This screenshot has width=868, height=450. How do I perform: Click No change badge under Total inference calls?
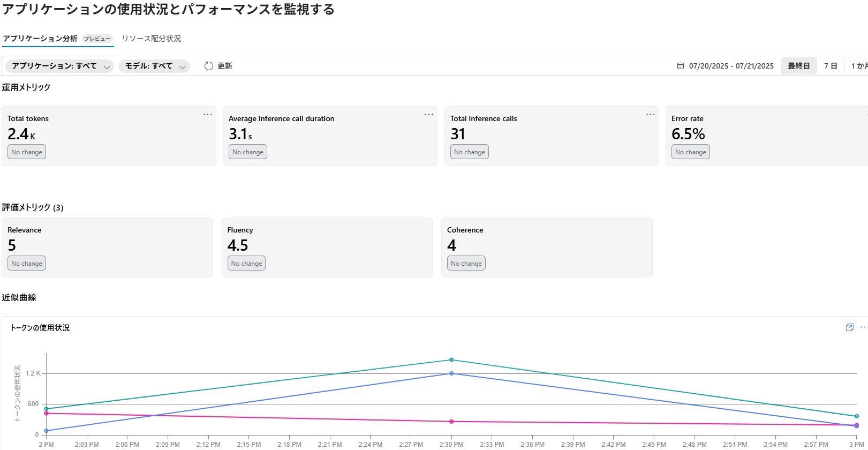(x=470, y=152)
